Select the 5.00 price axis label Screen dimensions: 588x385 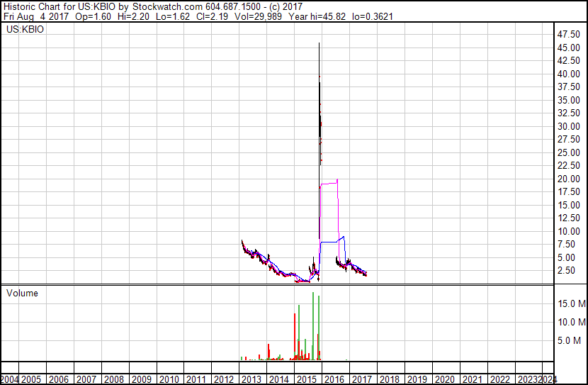click(x=566, y=258)
